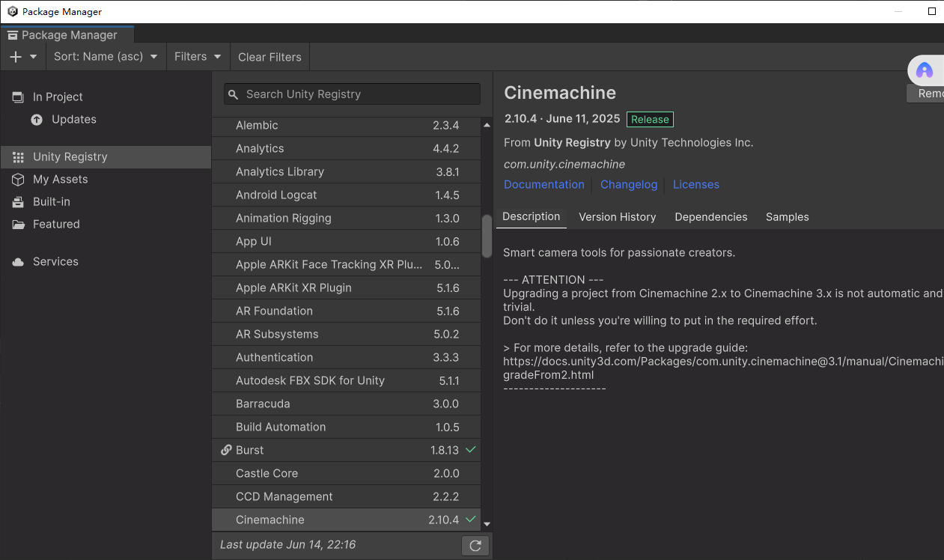Image resolution: width=944 pixels, height=560 pixels.
Task: Select the App UI package
Action: point(347,241)
